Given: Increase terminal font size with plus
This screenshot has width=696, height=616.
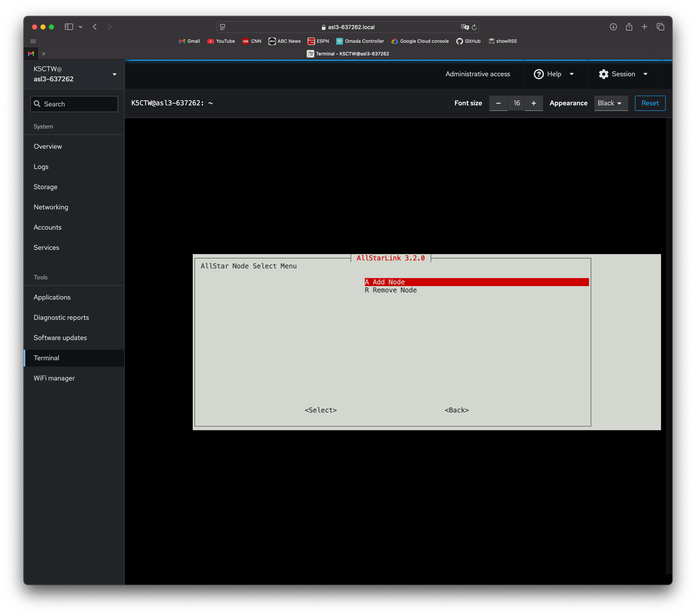Looking at the screenshot, I should point(534,103).
